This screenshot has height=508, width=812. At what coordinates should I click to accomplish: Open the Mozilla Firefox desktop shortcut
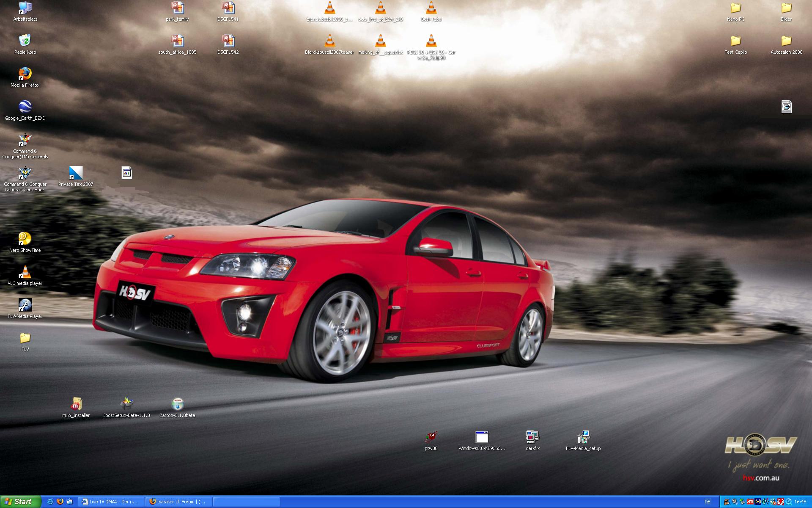[25, 74]
